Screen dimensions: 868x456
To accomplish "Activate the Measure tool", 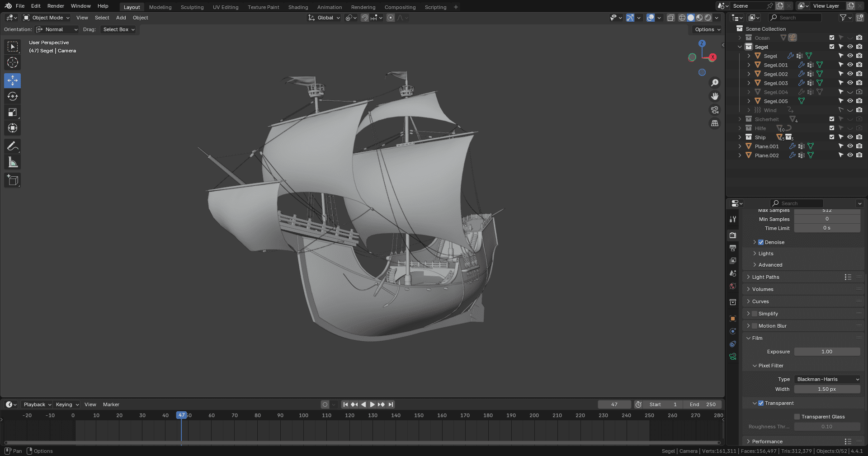I will click(13, 162).
